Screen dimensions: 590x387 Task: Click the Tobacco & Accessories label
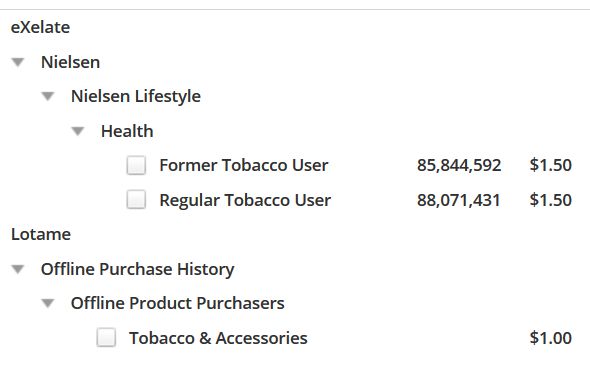tap(218, 338)
